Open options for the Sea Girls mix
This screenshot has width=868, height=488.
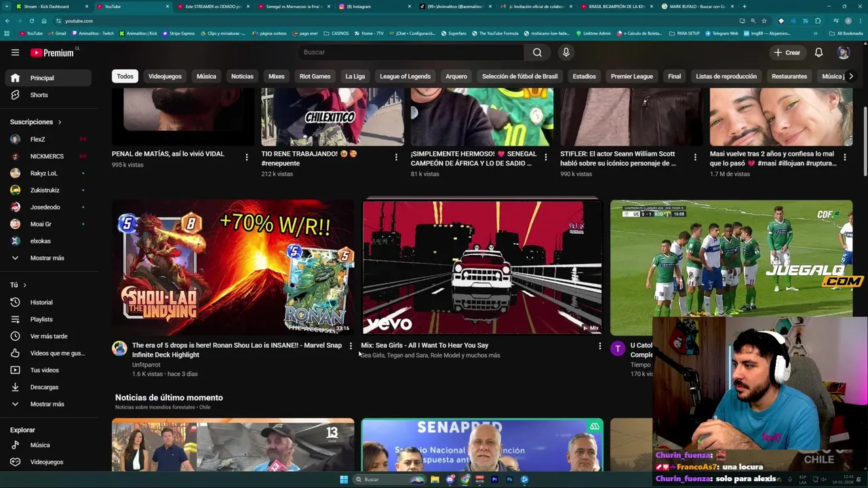599,346
